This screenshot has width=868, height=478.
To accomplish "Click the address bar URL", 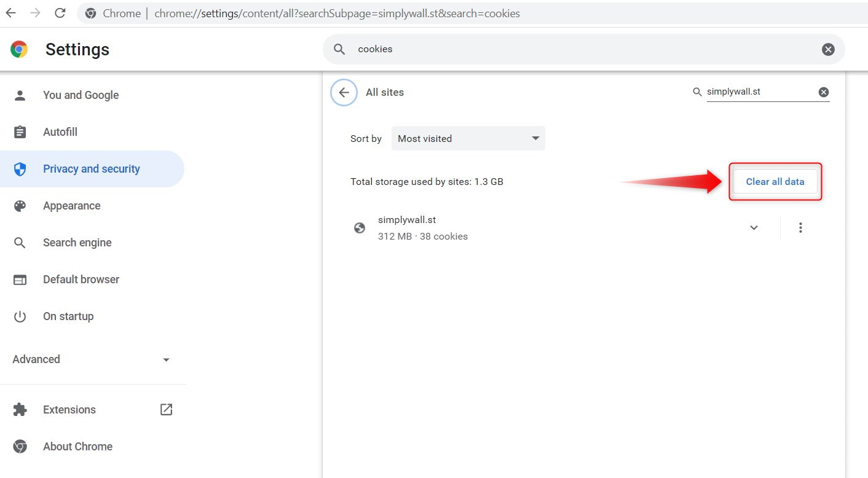I will pyautogui.click(x=337, y=14).
